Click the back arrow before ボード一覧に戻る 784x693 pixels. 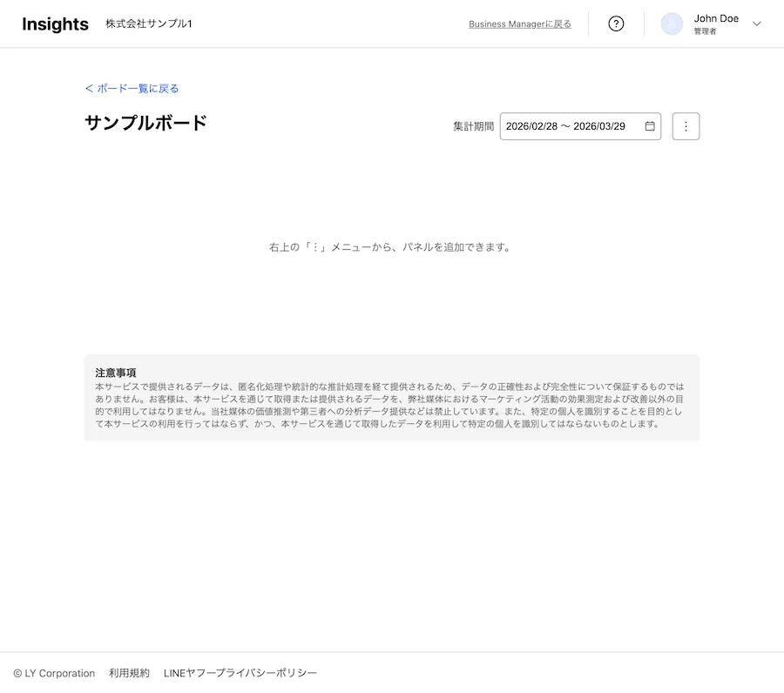[89, 89]
